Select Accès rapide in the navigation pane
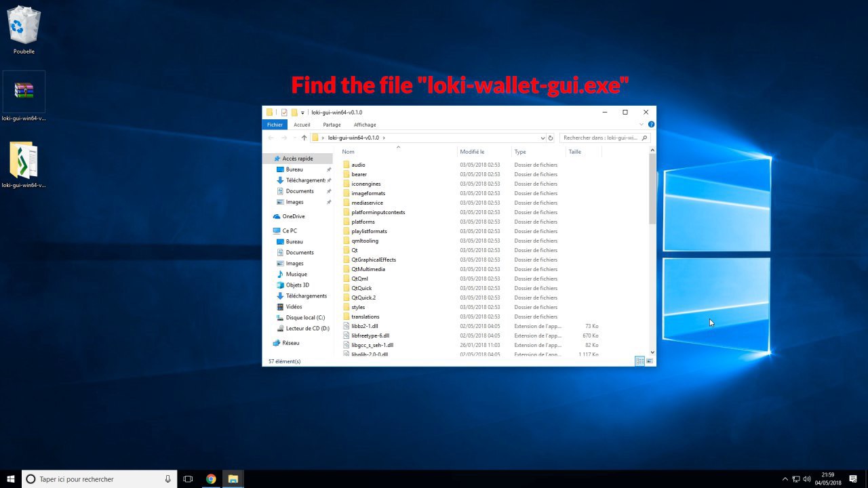 (298, 159)
